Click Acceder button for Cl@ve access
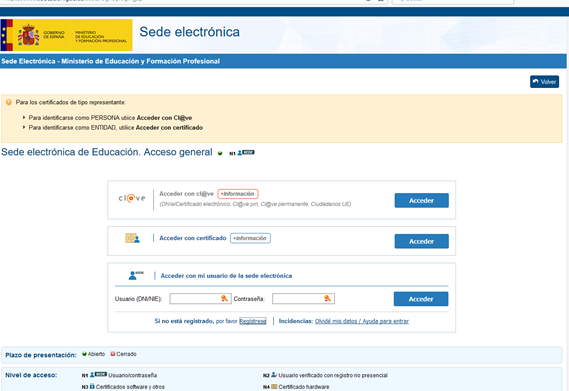The image size is (569, 391). point(421,200)
